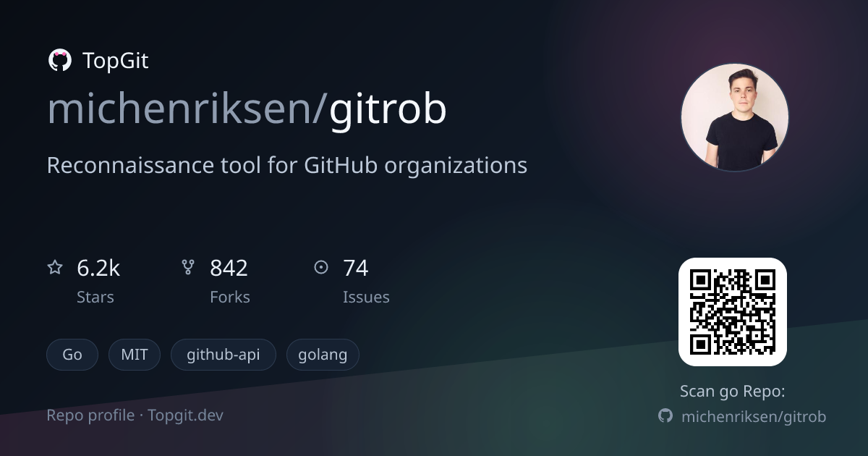Viewport: 868px width, 456px height.
Task: Click the Issues label
Action: [x=366, y=297]
